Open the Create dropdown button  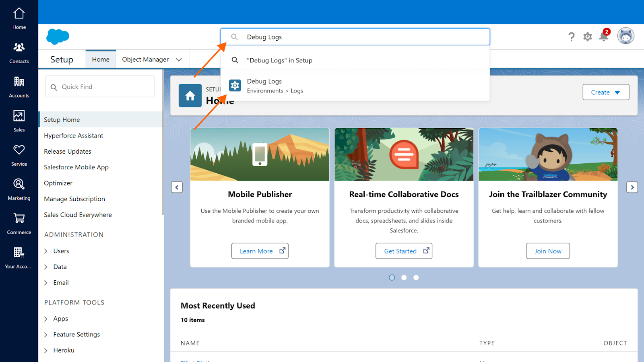(606, 92)
